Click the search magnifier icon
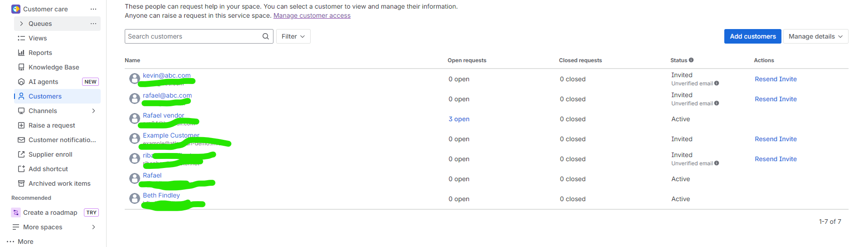 tap(266, 36)
